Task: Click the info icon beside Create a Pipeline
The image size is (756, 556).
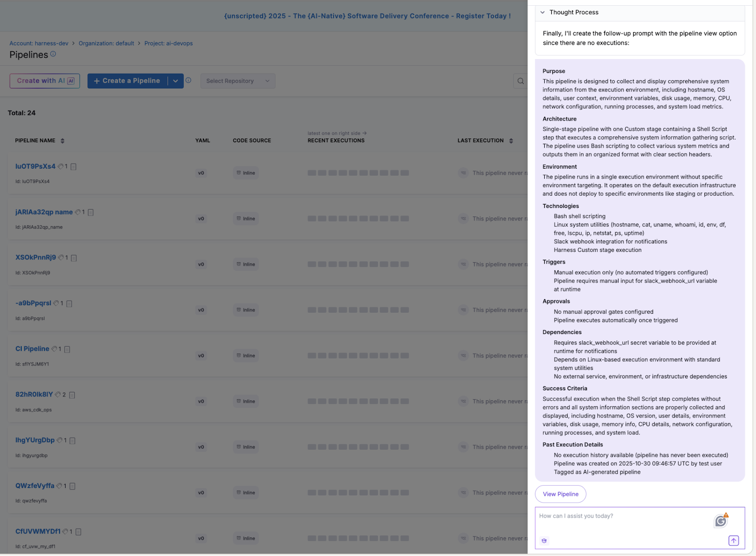Action: point(189,80)
